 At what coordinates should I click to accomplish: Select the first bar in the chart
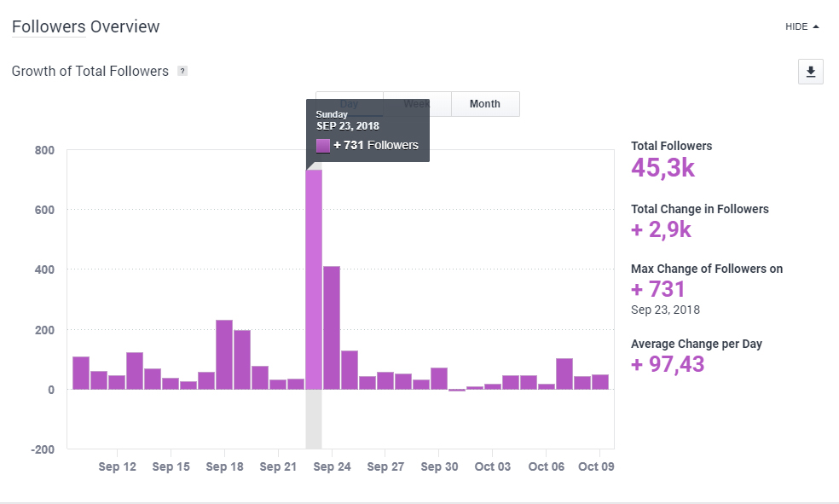81,373
